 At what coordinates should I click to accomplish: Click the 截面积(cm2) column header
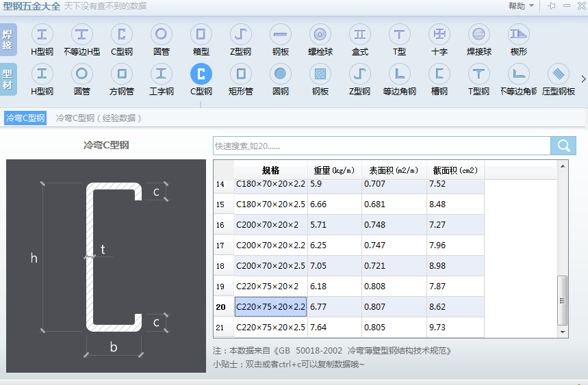(455, 170)
